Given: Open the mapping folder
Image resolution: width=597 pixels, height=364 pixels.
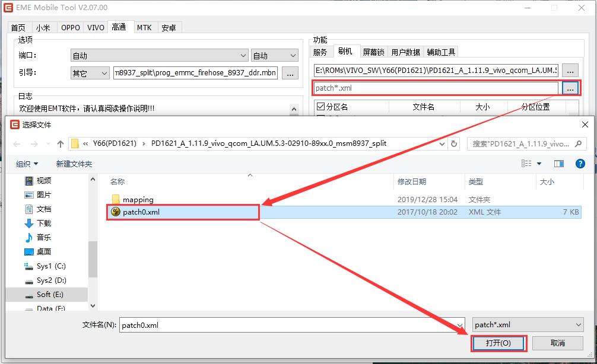Looking at the screenshot, I should [138, 200].
